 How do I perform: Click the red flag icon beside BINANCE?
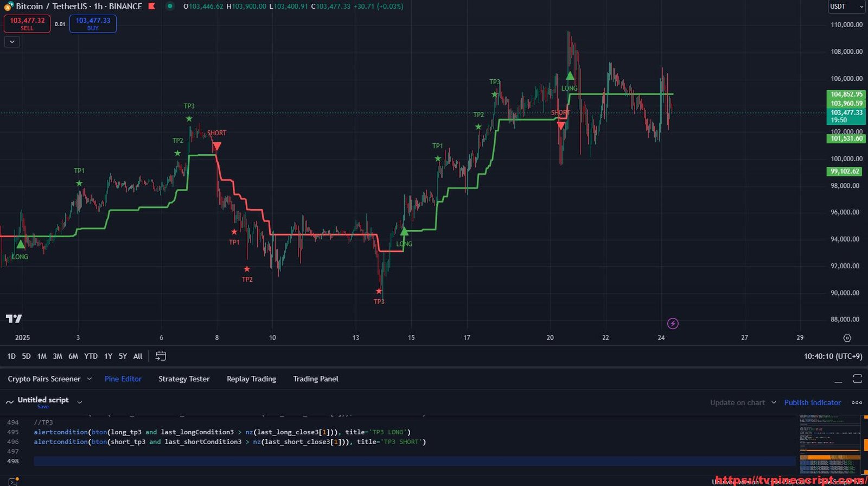[x=152, y=7]
